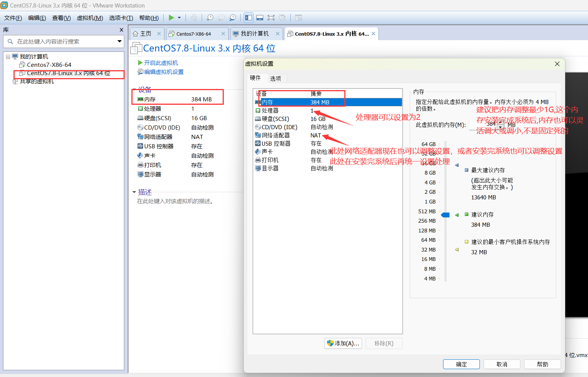Click the green power on play icon in toolbar
Screen dimensions: 588x377
point(171,18)
